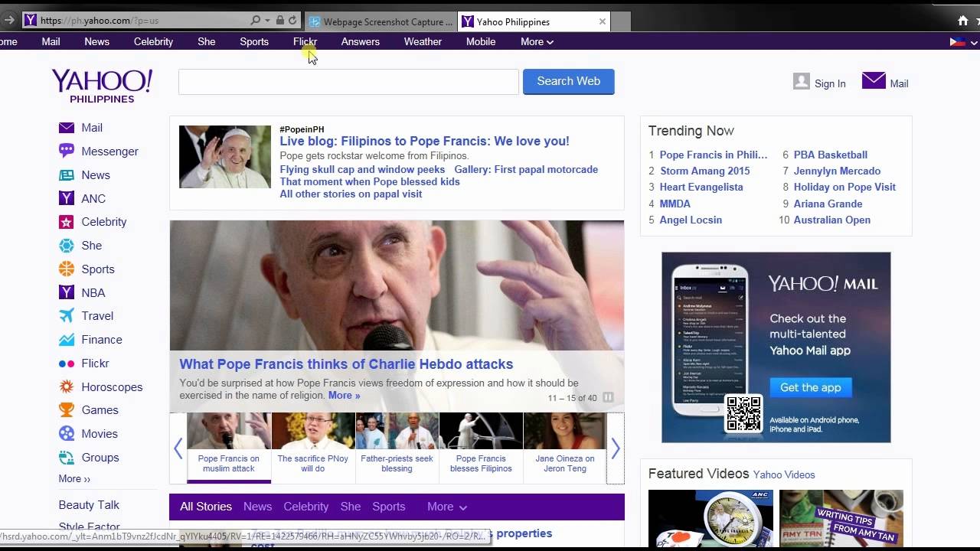Open the NBA icon in sidebar
The image size is (980, 551).
coord(67,292)
